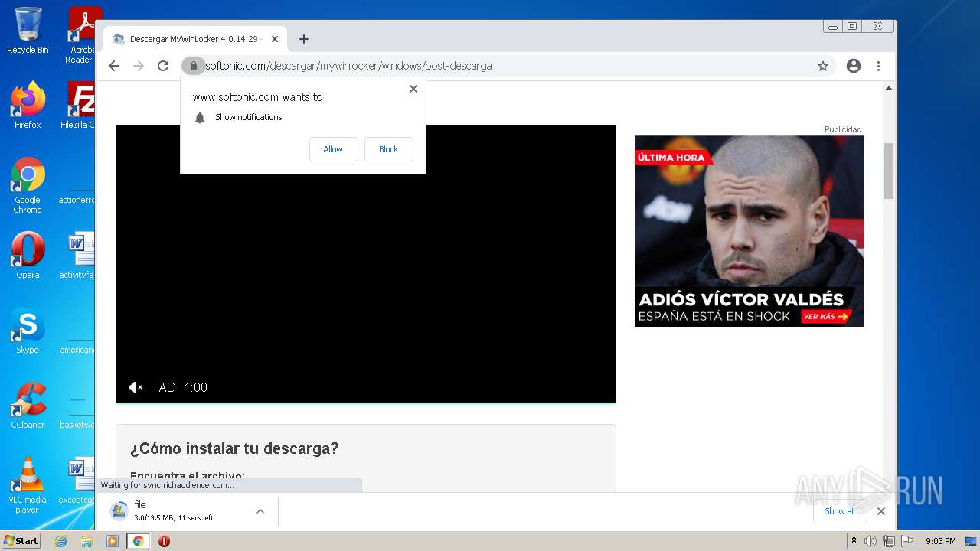Bookmark this page with the star icon
This screenshot has height=551, width=980.
point(823,66)
